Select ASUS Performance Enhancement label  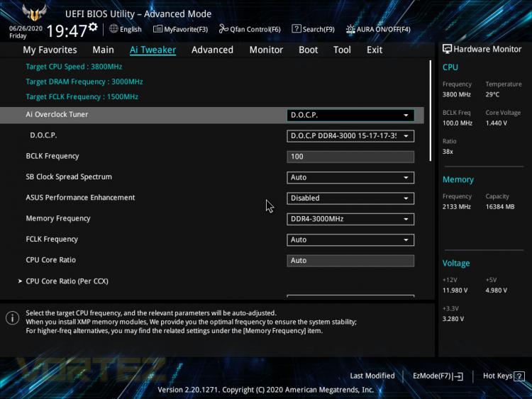tap(80, 197)
